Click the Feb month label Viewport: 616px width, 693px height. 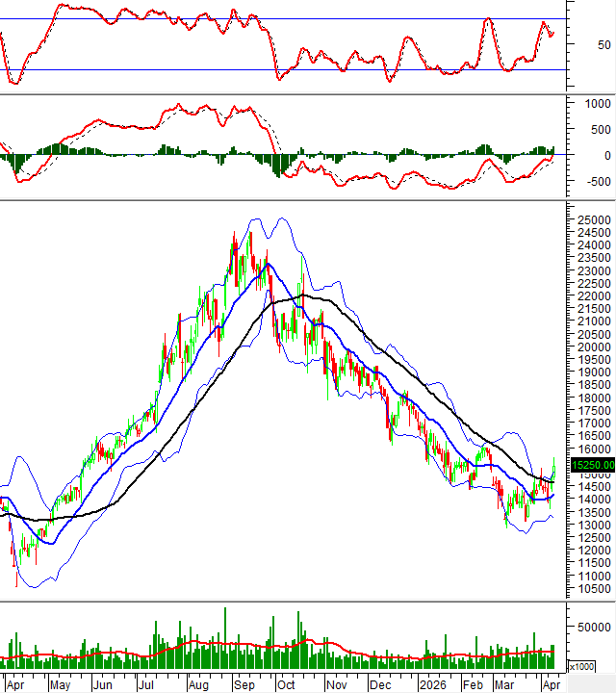pos(473,684)
